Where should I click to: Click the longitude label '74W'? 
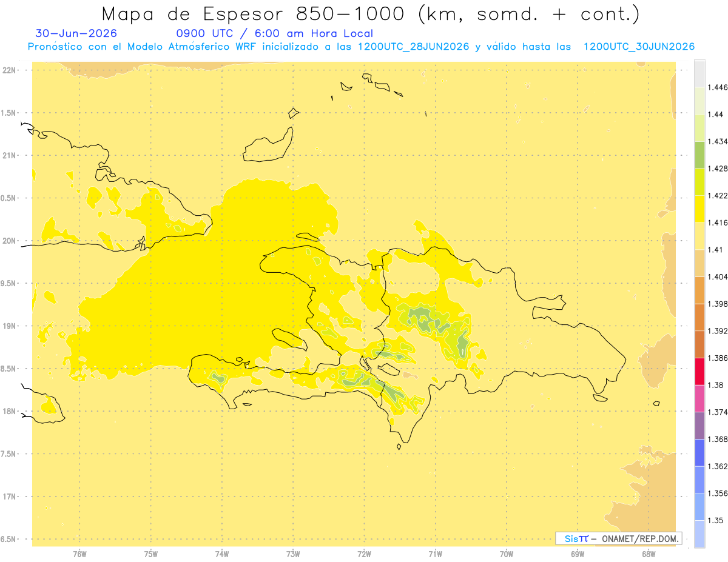222,554
